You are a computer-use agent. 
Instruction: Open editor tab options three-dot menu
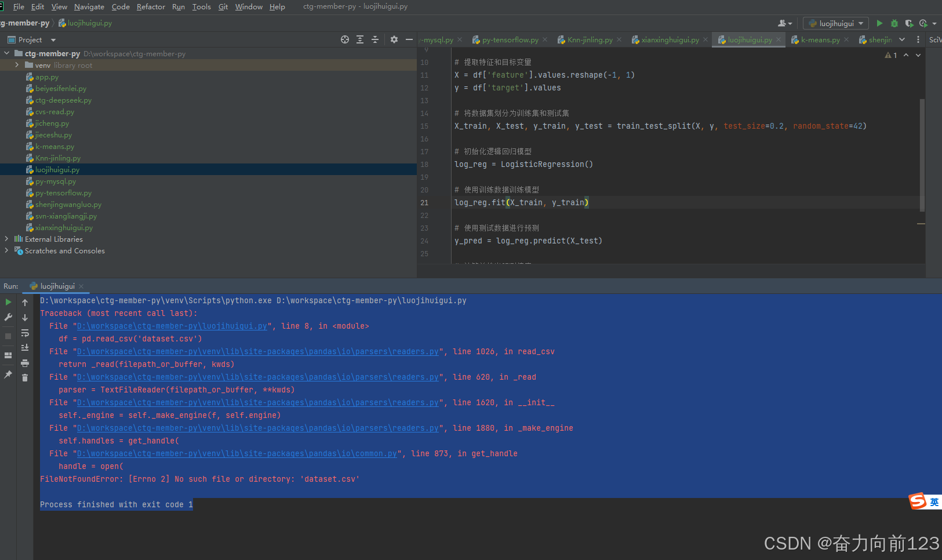pos(918,39)
